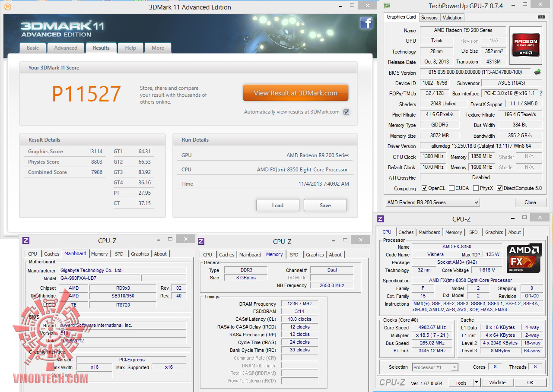Image resolution: width=553 pixels, height=392 pixels.
Task: Open the Mainboard tab in the memory timings CPU-Z window
Action: pos(250,255)
